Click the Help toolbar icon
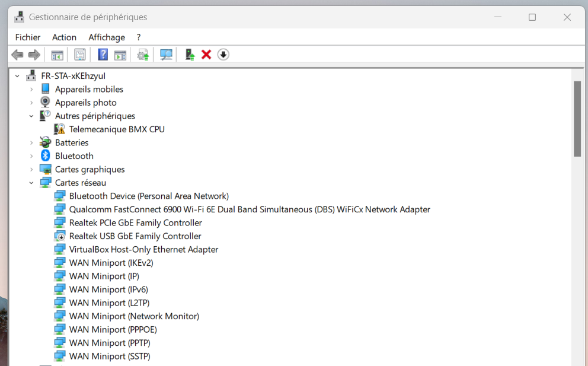The width and height of the screenshot is (588, 366). coord(103,55)
